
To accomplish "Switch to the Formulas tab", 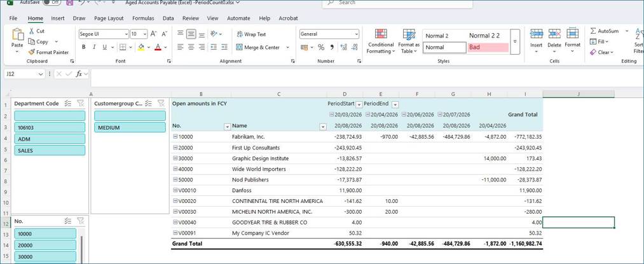I will (143, 18).
